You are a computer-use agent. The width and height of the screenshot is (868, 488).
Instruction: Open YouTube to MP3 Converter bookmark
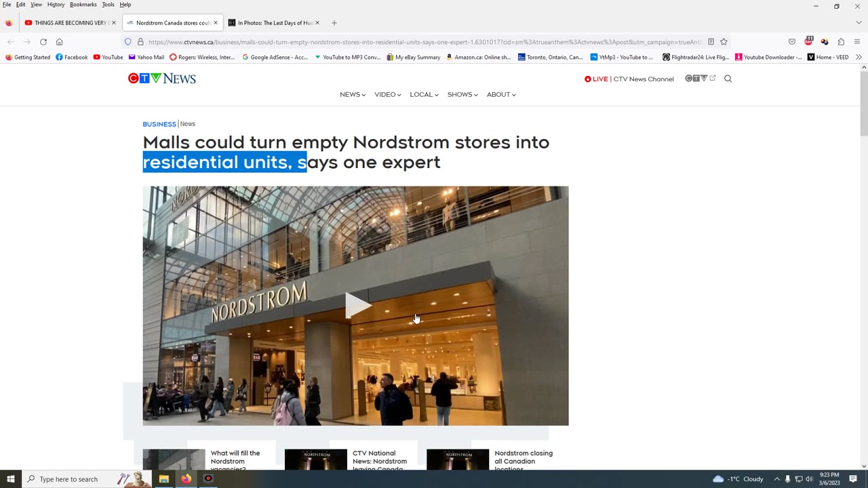click(347, 57)
